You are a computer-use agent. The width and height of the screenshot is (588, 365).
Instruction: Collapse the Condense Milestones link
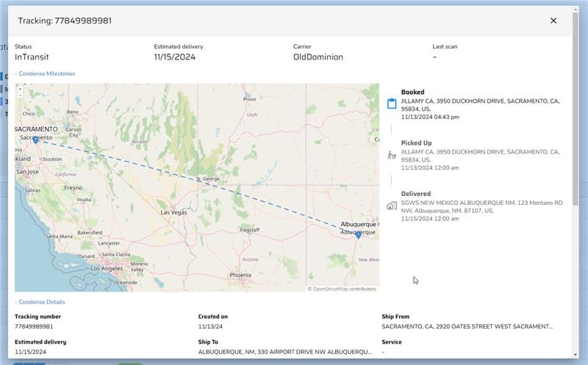[x=45, y=73]
